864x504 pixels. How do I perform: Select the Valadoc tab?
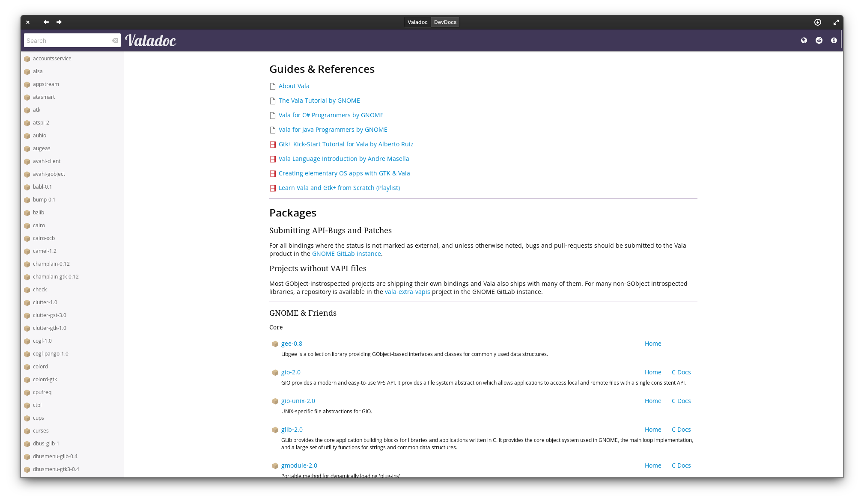click(417, 22)
